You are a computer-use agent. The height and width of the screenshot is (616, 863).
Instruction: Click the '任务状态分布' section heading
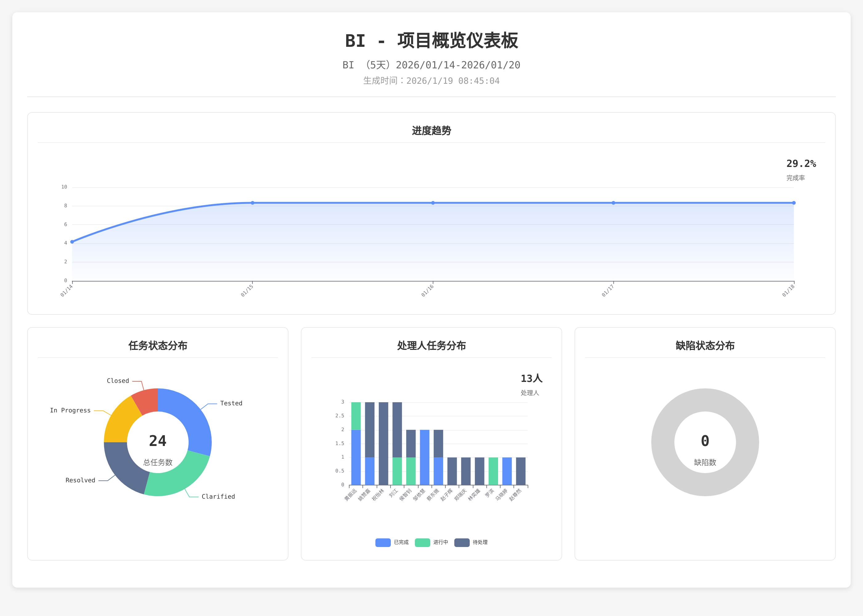(x=158, y=346)
